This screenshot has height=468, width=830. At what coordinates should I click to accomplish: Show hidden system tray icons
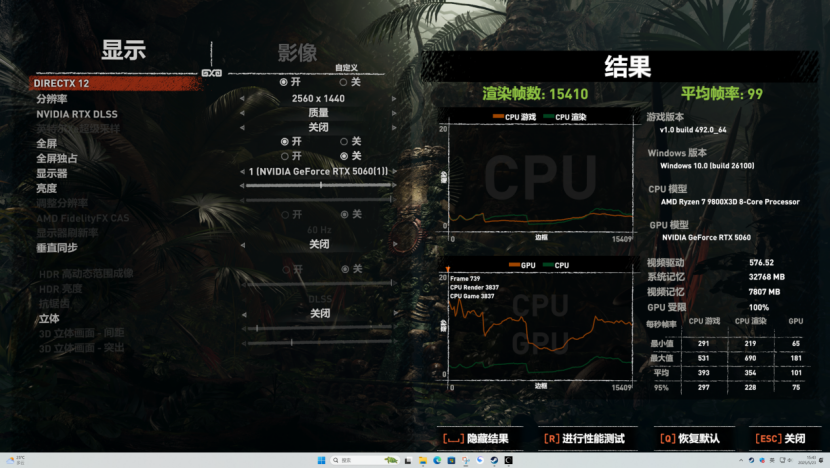click(741, 461)
